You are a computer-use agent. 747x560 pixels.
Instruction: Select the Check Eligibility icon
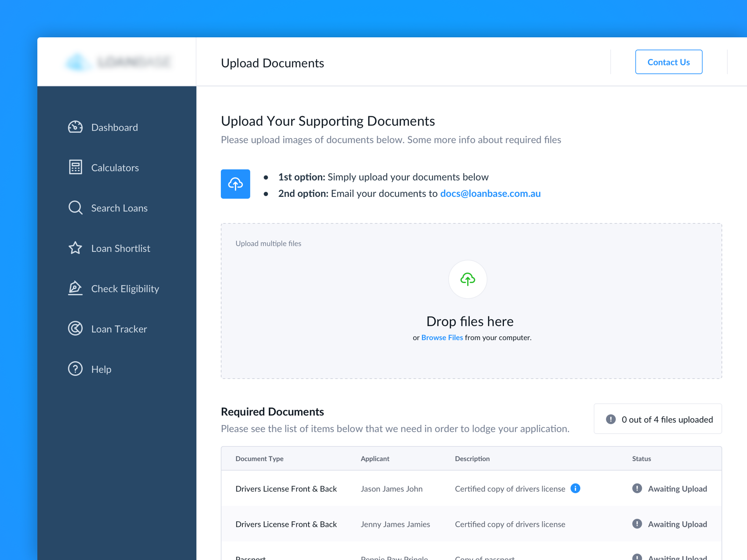click(x=75, y=288)
